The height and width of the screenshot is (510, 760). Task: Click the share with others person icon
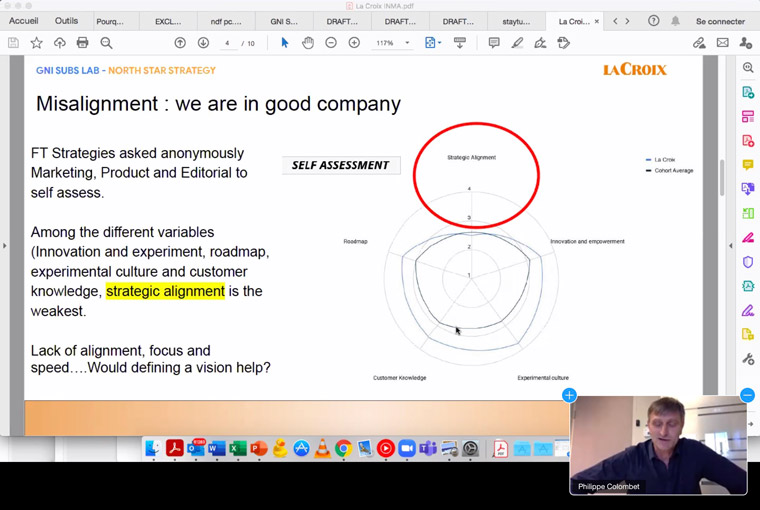pyautogui.click(x=745, y=43)
